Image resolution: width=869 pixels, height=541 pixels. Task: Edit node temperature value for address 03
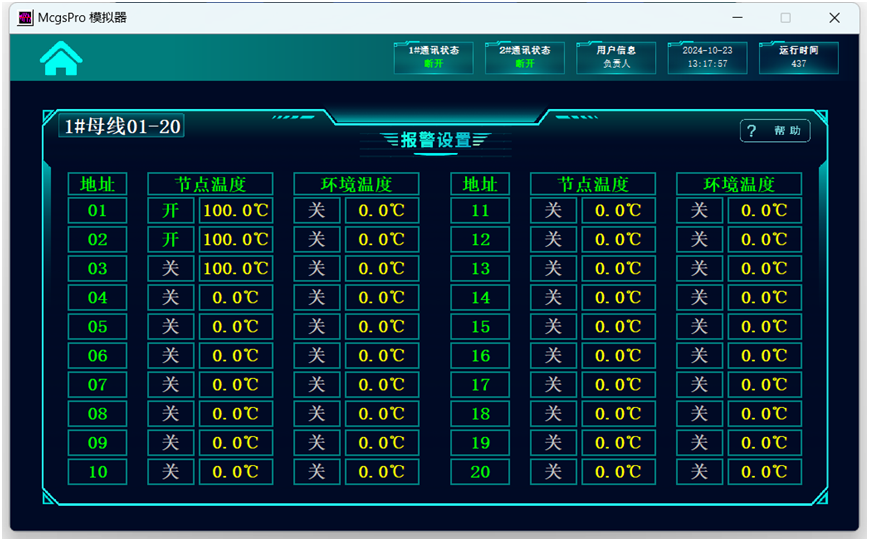236,268
